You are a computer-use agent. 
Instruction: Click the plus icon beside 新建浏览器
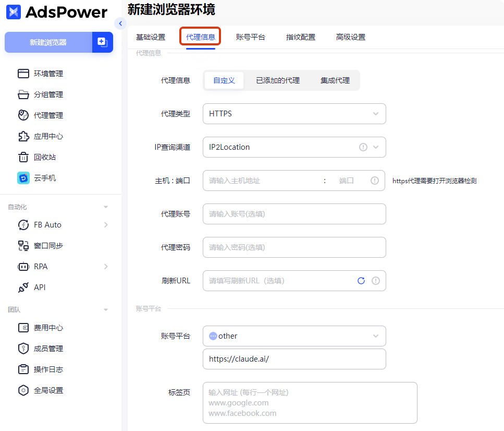tap(103, 42)
